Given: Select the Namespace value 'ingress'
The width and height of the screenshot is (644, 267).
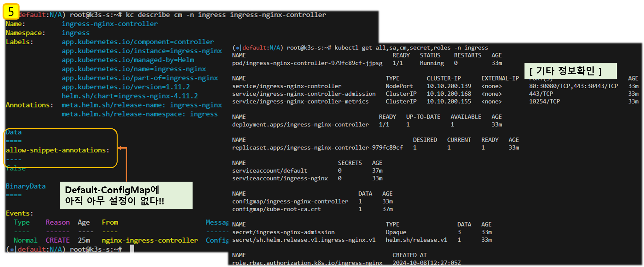Looking at the screenshot, I should [x=76, y=33].
